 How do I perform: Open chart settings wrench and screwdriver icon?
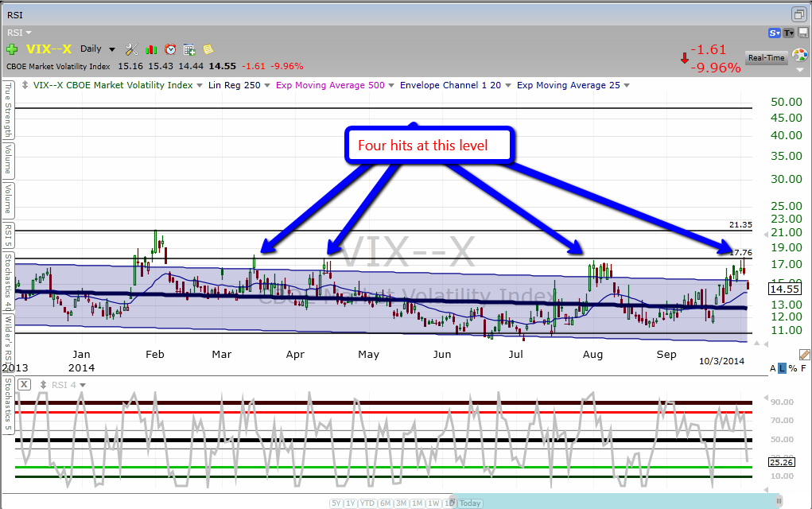(131, 49)
